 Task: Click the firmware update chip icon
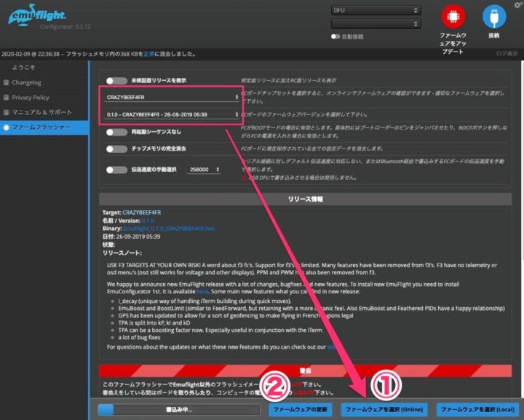(x=453, y=17)
